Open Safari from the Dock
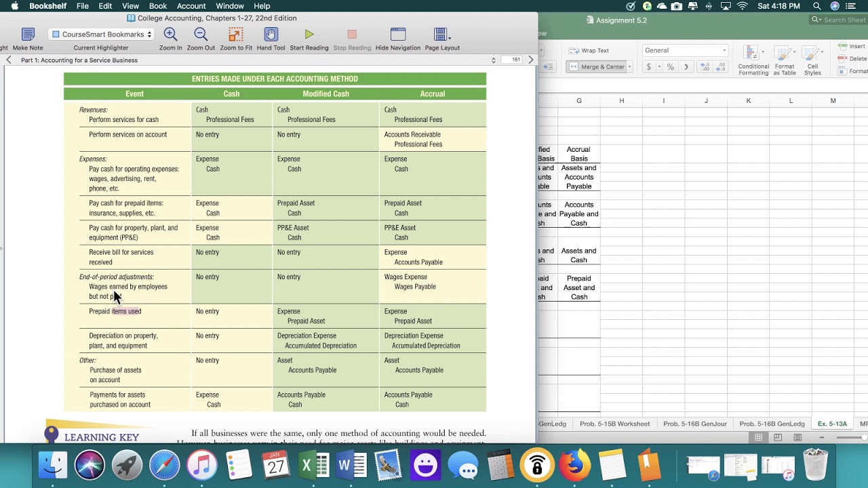Image resolution: width=868 pixels, height=488 pixels. (x=164, y=465)
